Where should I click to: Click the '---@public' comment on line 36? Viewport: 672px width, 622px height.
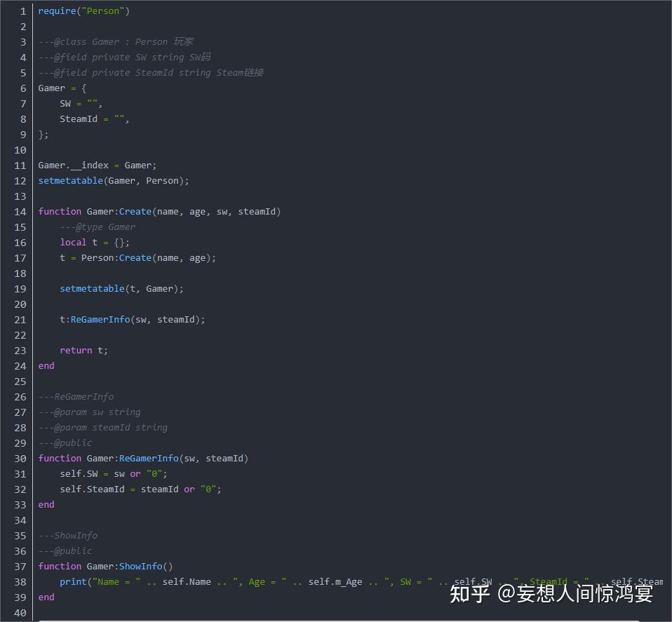coord(65,551)
